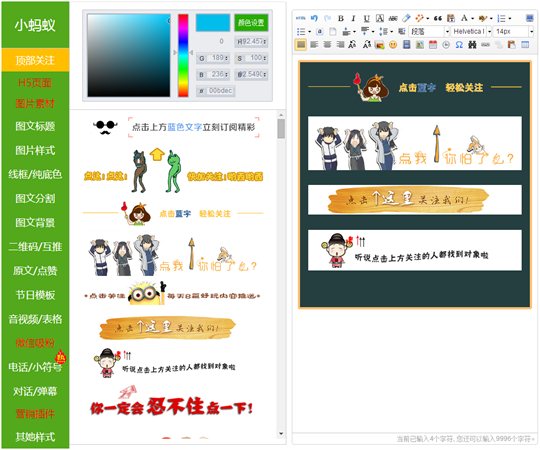540x450 pixels.
Task: Click inside the saturation-brightness color field
Action: click(x=129, y=55)
